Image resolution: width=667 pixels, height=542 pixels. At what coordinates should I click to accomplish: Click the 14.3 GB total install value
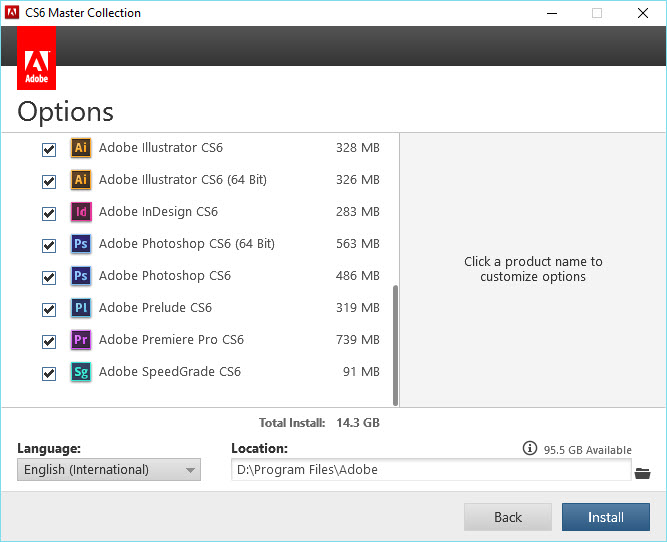point(358,423)
